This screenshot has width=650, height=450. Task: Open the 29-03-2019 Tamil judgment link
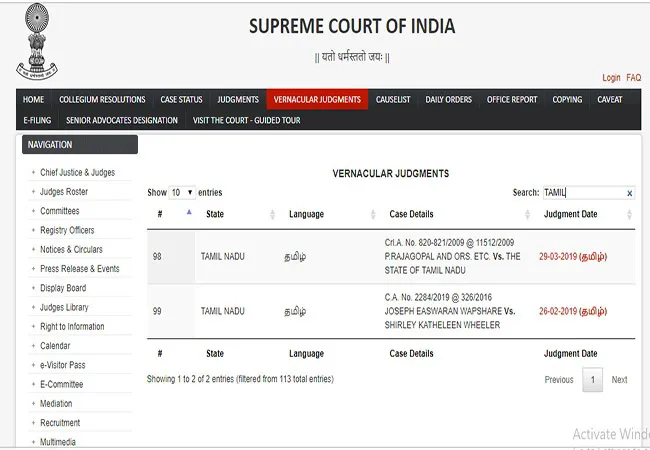tap(573, 256)
